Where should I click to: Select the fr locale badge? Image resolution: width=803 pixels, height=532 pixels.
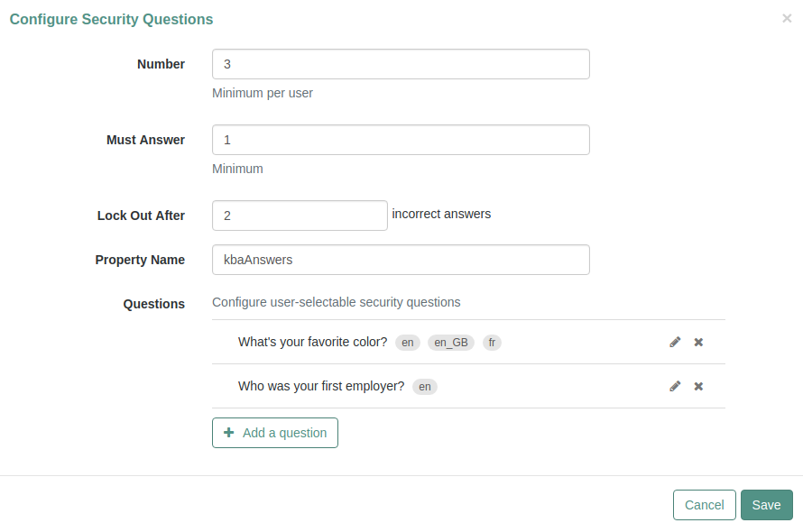pos(492,343)
